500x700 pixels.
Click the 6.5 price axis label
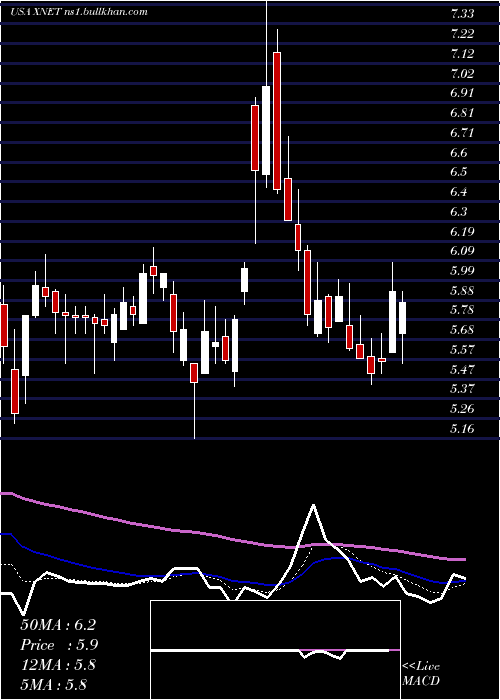pyautogui.click(x=459, y=172)
